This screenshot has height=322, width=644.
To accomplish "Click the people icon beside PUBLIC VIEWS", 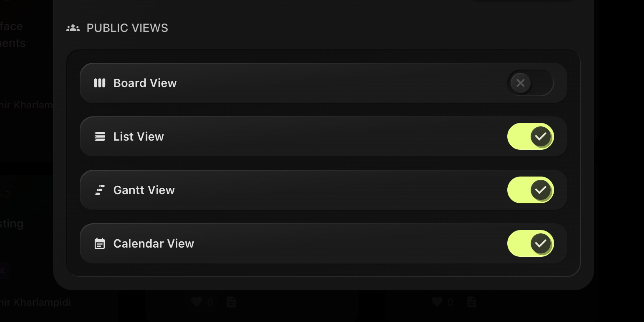I will point(73,27).
